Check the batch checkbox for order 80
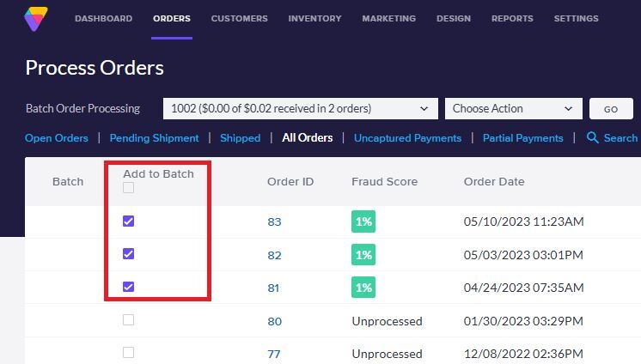This screenshot has width=641, height=364. pos(128,319)
